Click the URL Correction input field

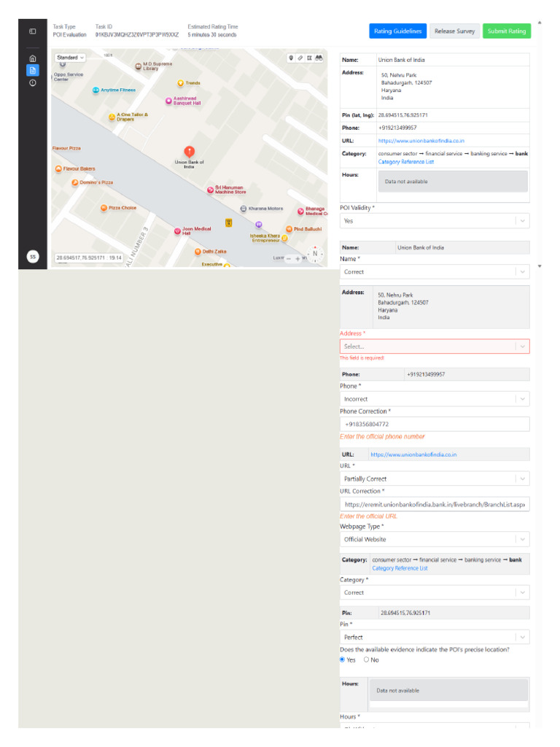435,505
